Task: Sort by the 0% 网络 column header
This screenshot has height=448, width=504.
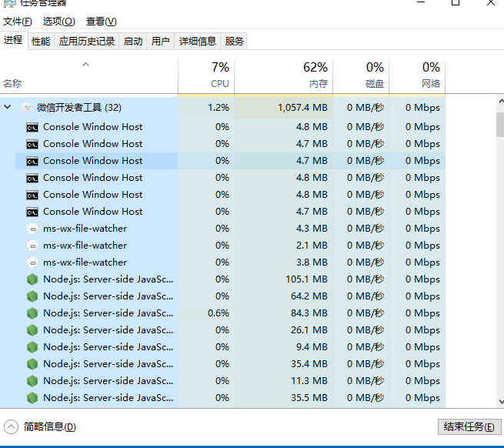Action: (x=417, y=77)
